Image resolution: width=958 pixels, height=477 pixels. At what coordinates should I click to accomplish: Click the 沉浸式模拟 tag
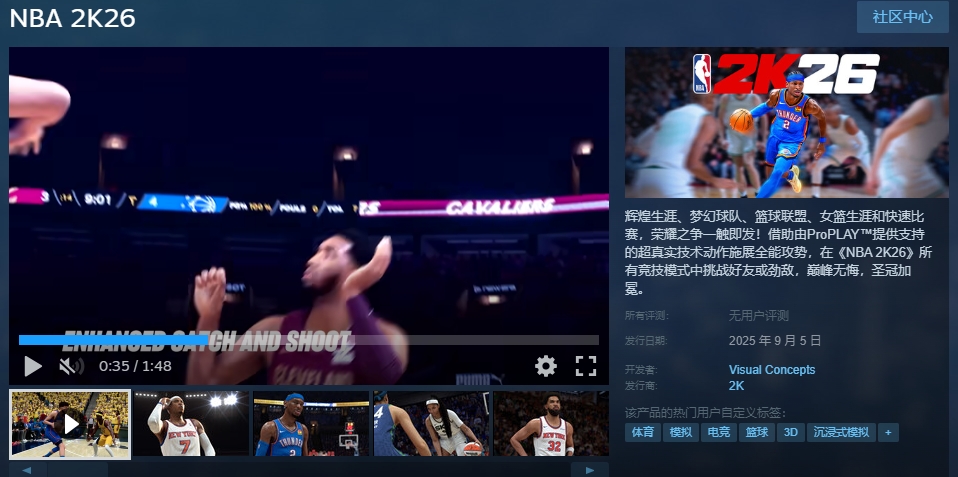(x=841, y=432)
